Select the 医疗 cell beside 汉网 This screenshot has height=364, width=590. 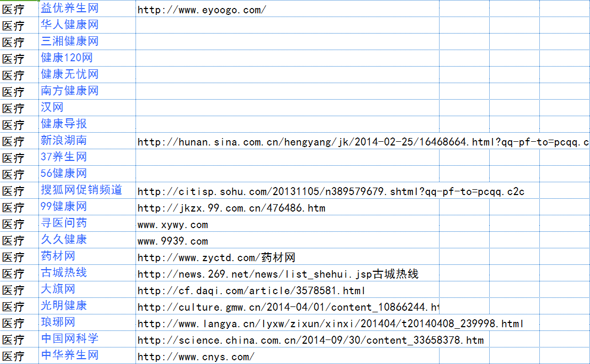(19, 108)
